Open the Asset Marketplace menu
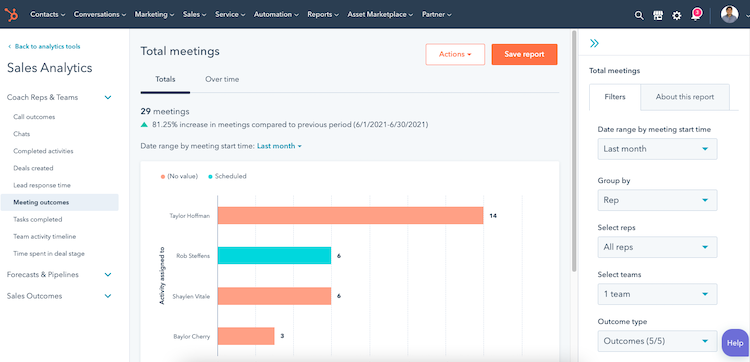Screen dimensions: 750x362 [380, 14]
